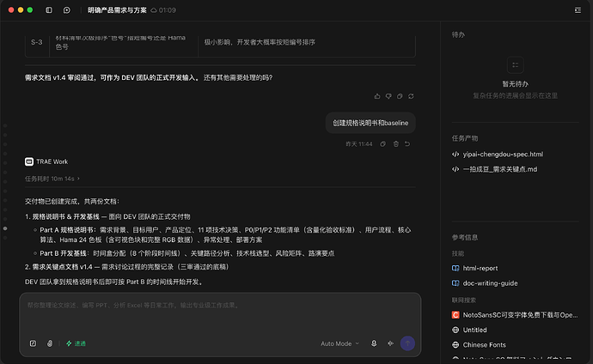This screenshot has height=364, width=593.
Task: Open the html-report skill
Action: (480, 268)
